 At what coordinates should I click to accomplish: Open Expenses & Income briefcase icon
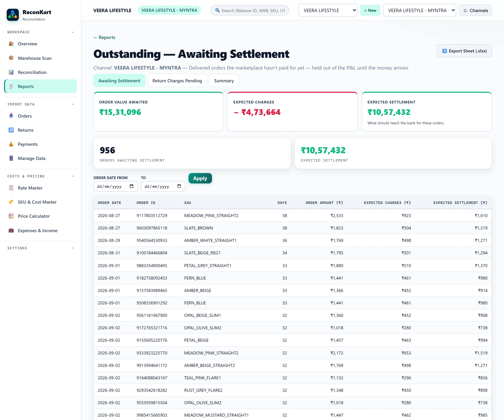(11, 230)
